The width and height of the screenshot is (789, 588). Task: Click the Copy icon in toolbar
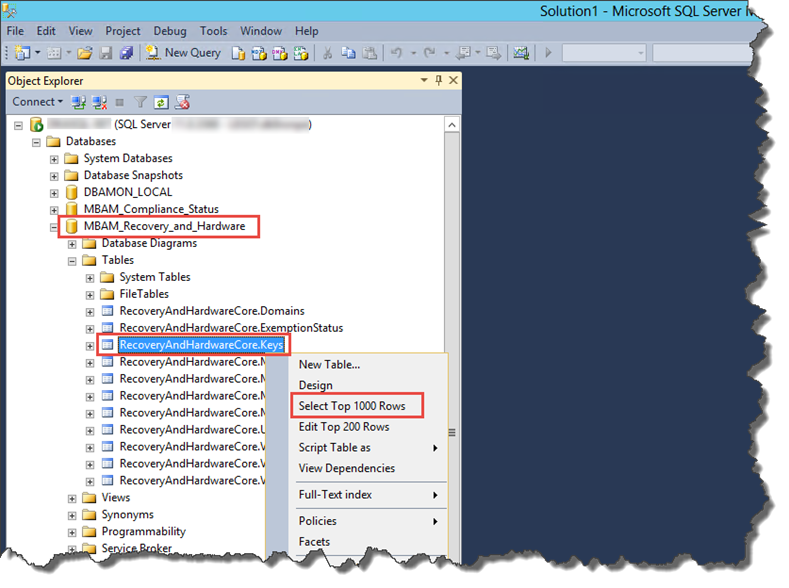click(x=348, y=52)
